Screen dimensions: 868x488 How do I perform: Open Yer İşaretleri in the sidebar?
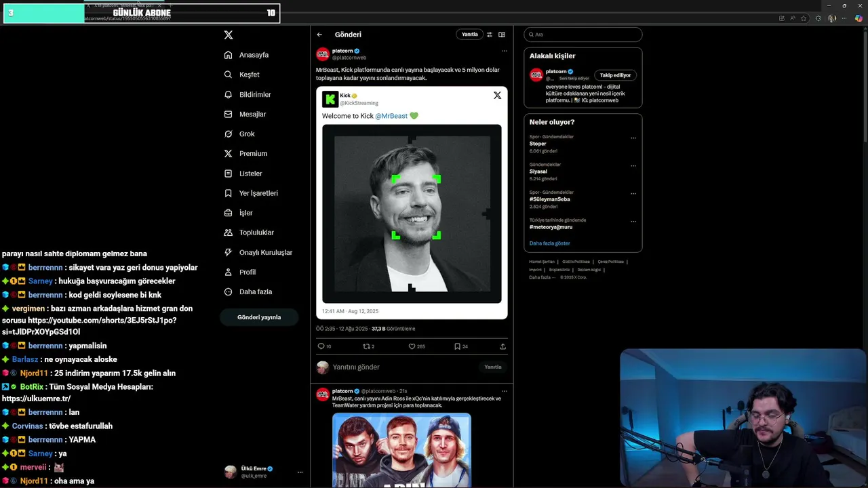click(x=251, y=193)
